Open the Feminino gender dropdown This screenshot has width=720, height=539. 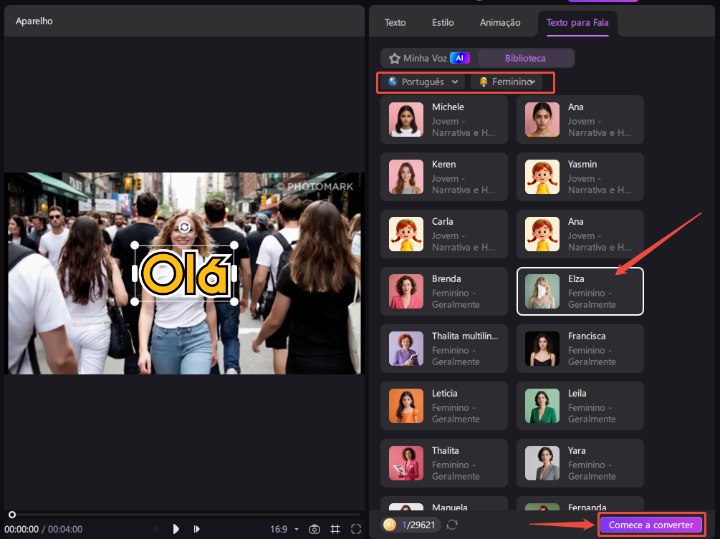coord(507,82)
